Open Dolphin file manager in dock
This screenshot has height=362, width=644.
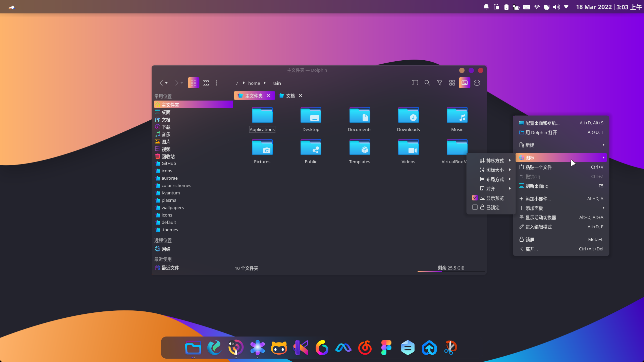pos(193,348)
